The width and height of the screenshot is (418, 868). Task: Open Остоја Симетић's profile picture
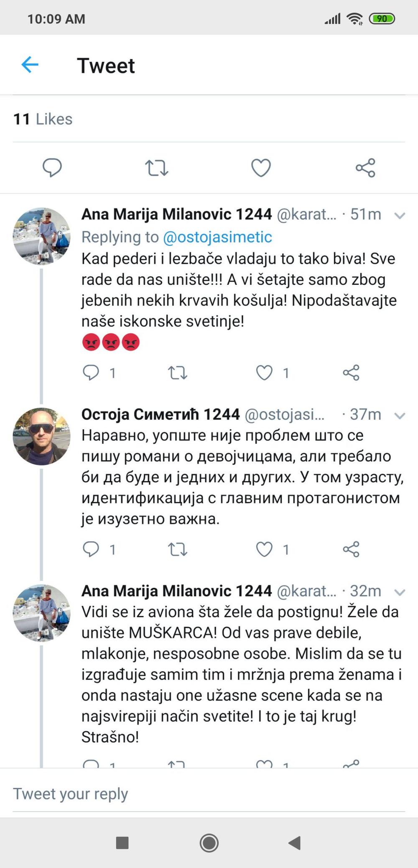pyautogui.click(x=41, y=436)
